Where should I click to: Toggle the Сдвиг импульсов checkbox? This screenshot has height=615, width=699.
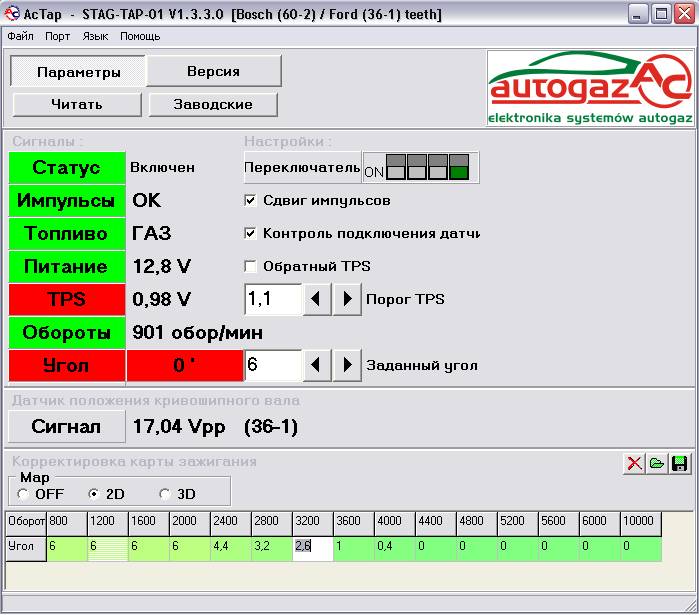click(251, 200)
